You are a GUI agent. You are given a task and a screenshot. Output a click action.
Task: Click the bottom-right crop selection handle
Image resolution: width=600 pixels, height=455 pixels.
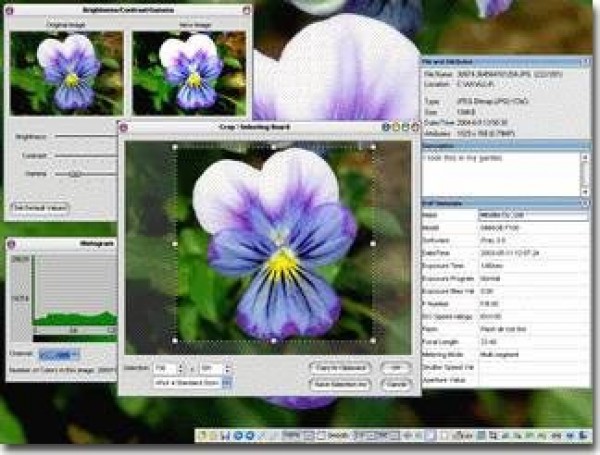373,340
